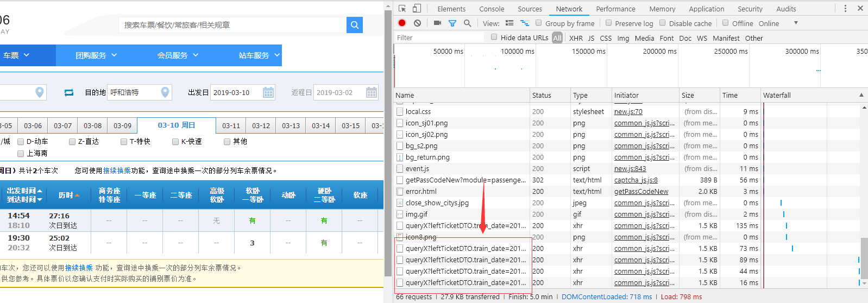Expand the 会员服务 navigation dropdown
This screenshot has height=303, width=868.
[x=178, y=55]
